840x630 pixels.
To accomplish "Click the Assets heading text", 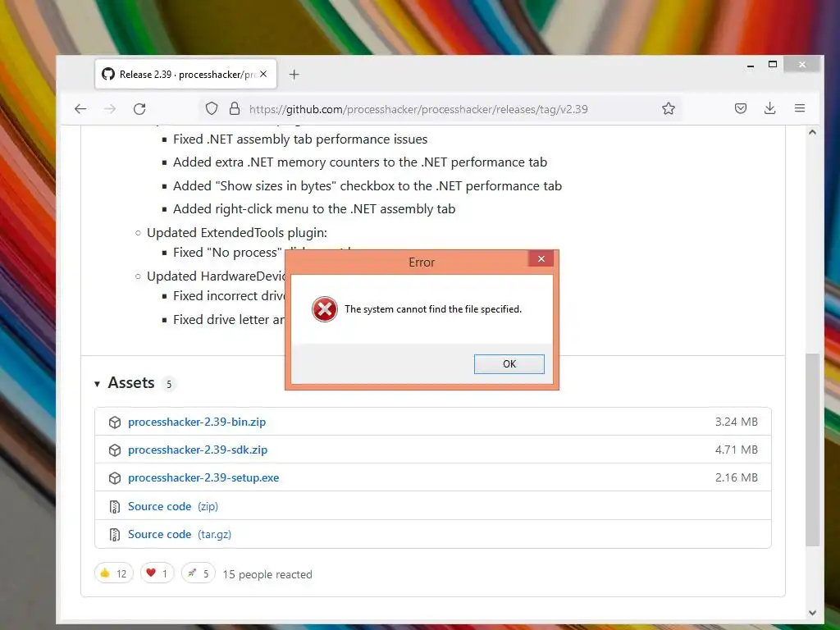I will point(131,383).
